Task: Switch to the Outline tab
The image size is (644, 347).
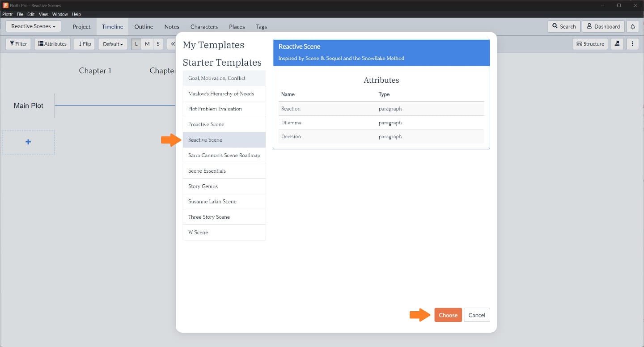Action: tap(144, 26)
